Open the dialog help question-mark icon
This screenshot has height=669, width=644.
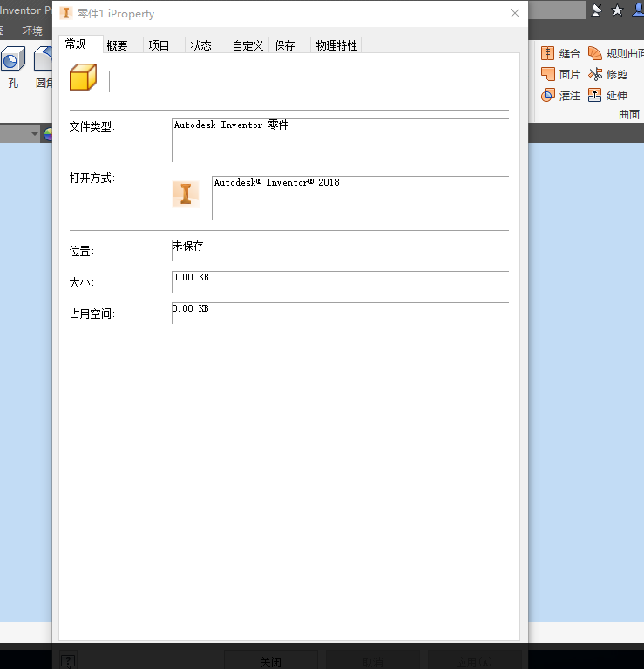point(68,660)
